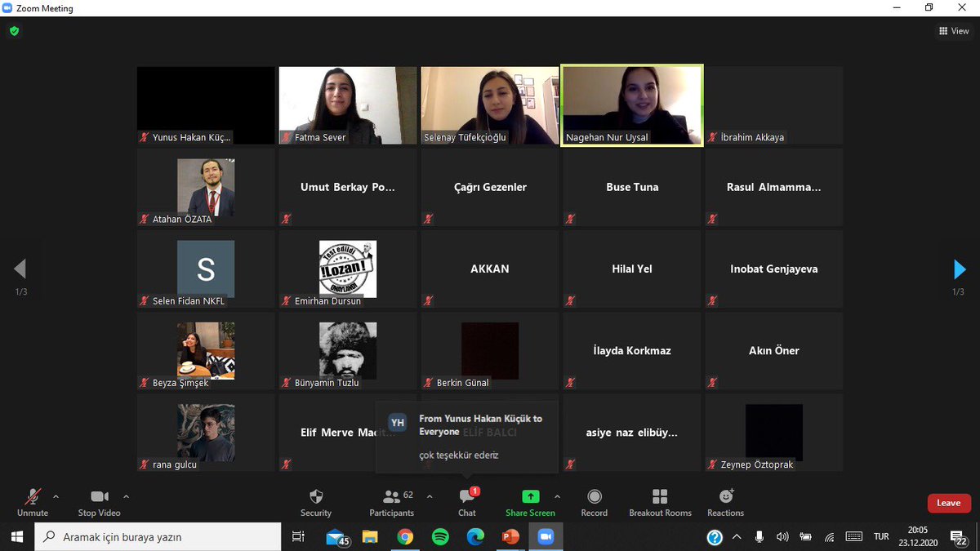Click the Çağrı Gezenler participant name
The image size is (980, 551).
[490, 187]
